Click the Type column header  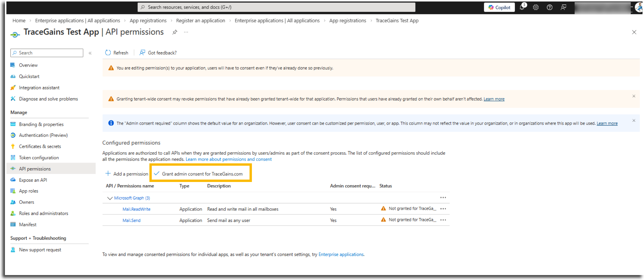point(184,186)
